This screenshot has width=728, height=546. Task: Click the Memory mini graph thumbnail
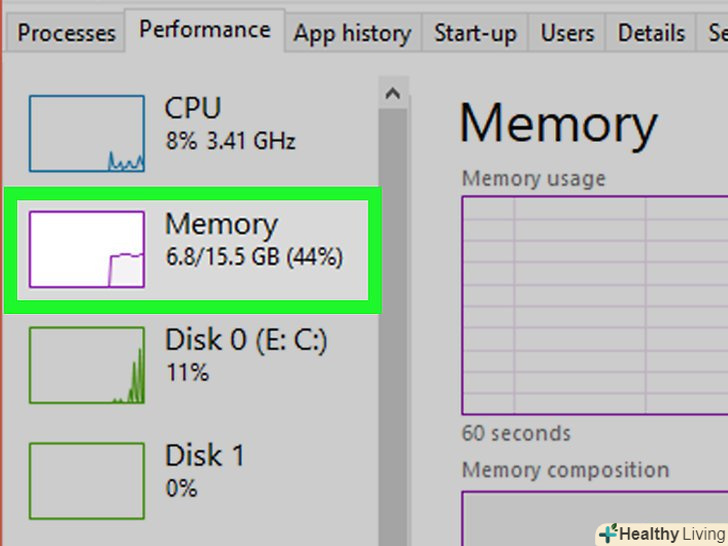(87, 249)
